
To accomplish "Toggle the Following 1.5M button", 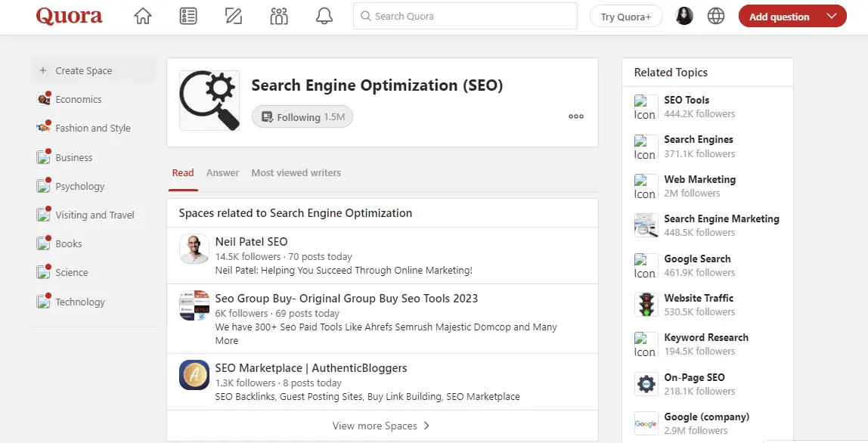I will [302, 117].
